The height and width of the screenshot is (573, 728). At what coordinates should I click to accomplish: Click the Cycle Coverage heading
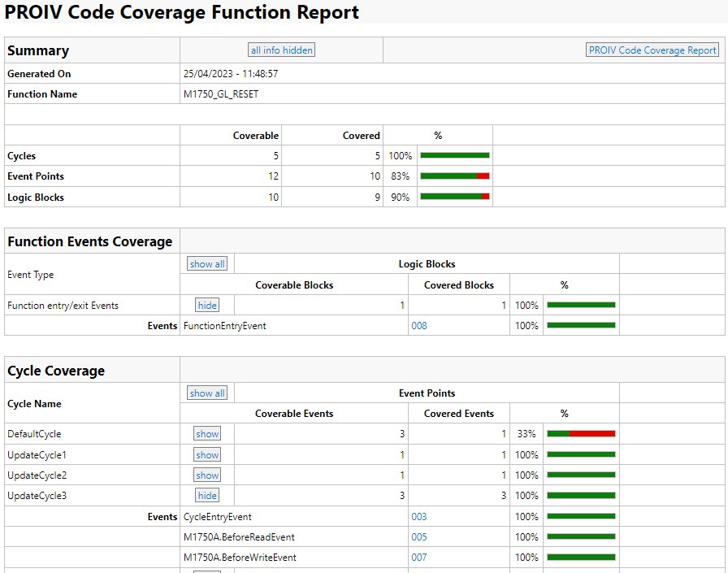56,371
